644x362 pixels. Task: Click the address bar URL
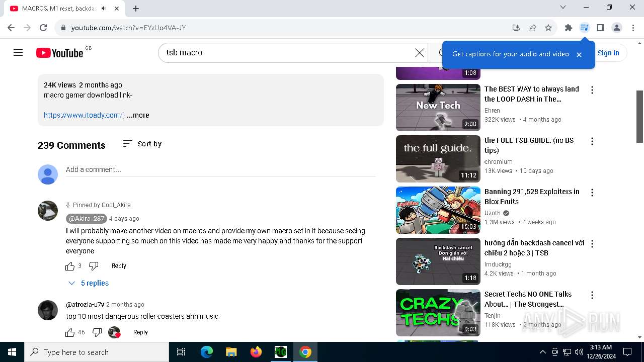[128, 28]
